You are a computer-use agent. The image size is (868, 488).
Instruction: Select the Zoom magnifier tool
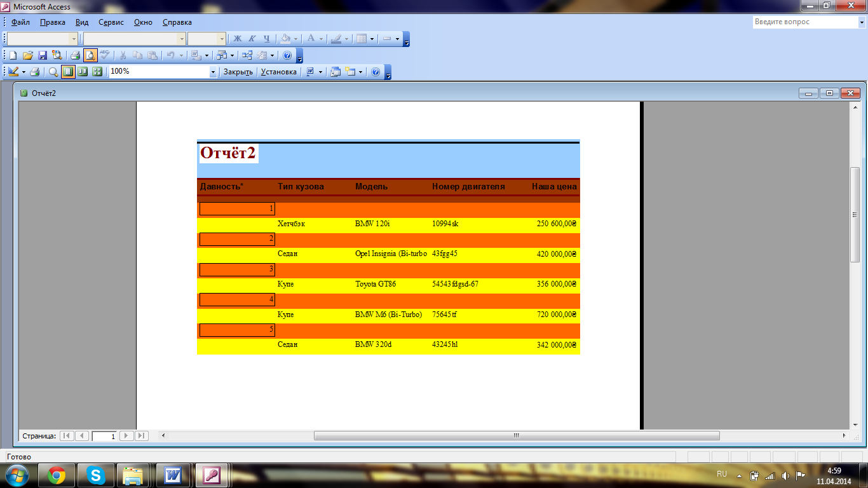pos(53,72)
